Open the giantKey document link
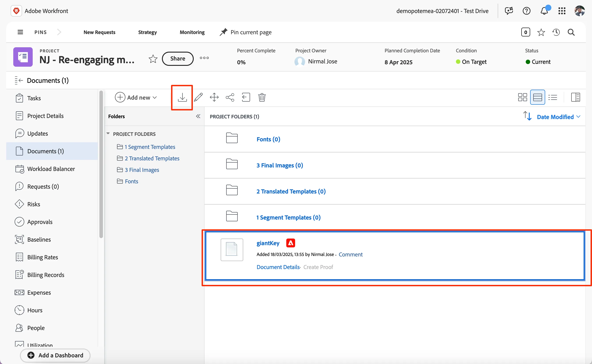The image size is (592, 364). pos(268,243)
